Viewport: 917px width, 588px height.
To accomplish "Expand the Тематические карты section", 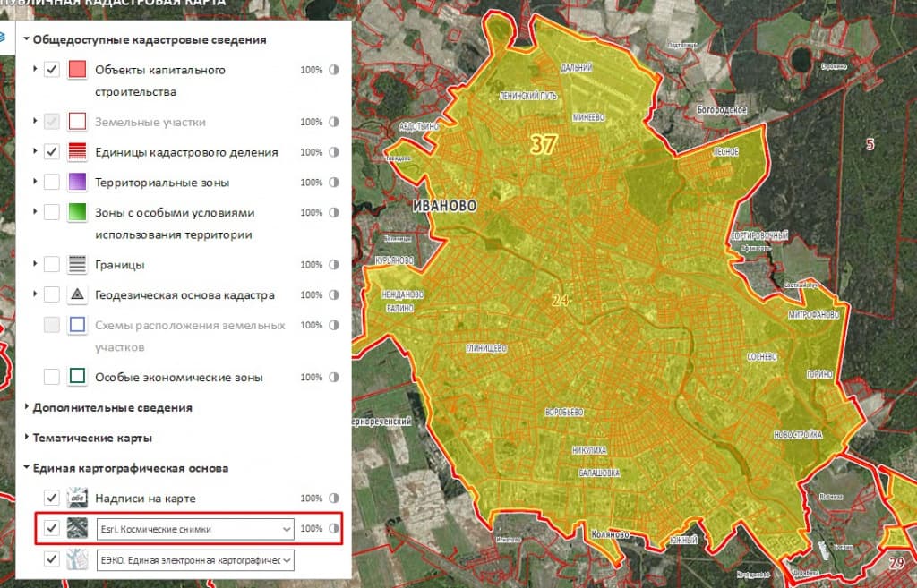I will pyautogui.click(x=27, y=439).
